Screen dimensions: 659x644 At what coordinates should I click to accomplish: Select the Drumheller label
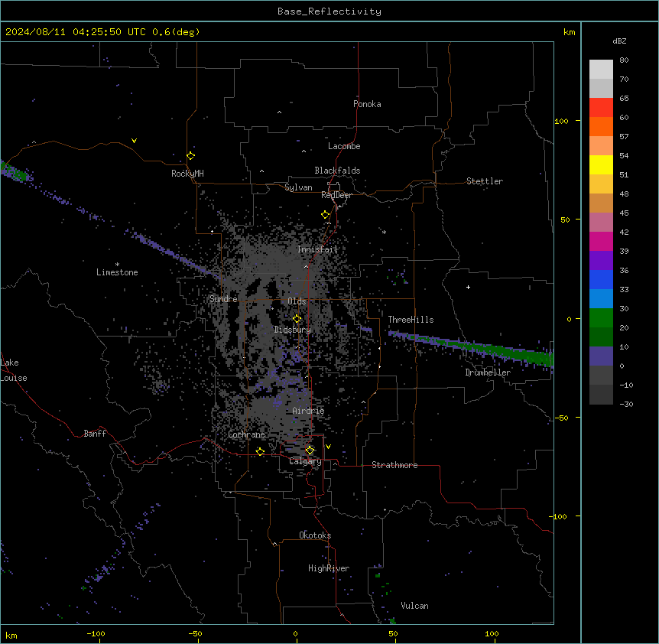tap(488, 372)
